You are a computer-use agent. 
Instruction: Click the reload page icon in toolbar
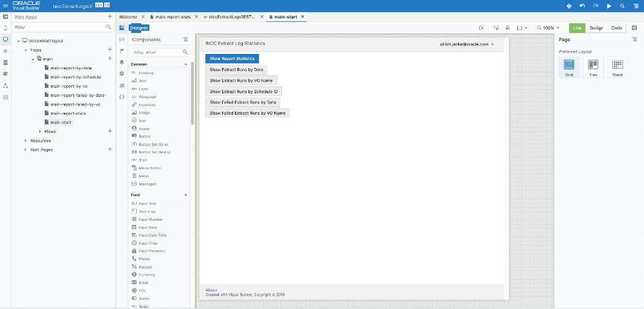pos(481,28)
